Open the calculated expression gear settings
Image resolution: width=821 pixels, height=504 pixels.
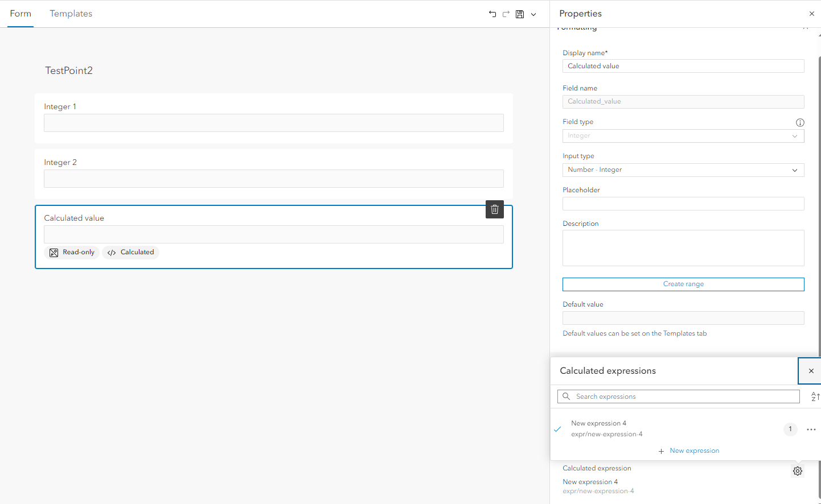click(x=798, y=471)
